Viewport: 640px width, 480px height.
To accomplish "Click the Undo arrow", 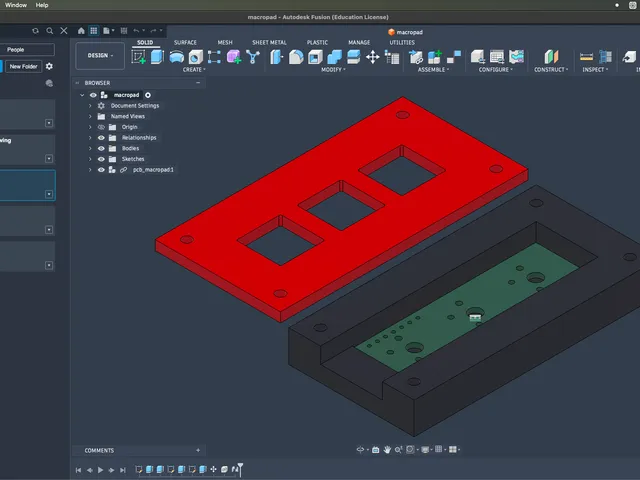I will click(x=136, y=31).
